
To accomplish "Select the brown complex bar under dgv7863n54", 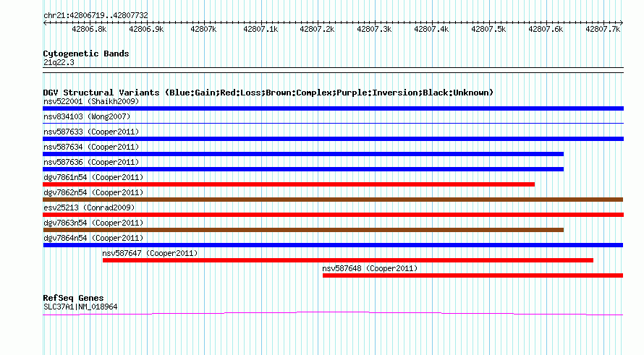I will (x=303, y=230).
